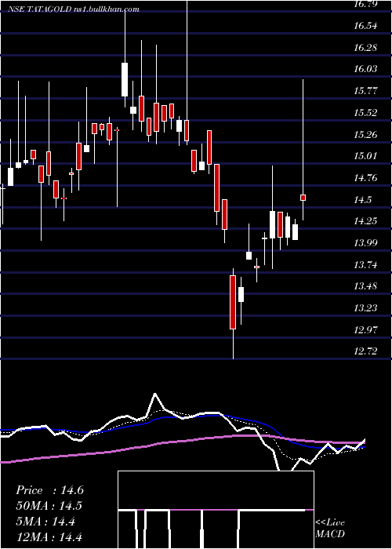Click the 16.54 price axis label
Viewport: 392px width, 549px height.
click(x=365, y=26)
